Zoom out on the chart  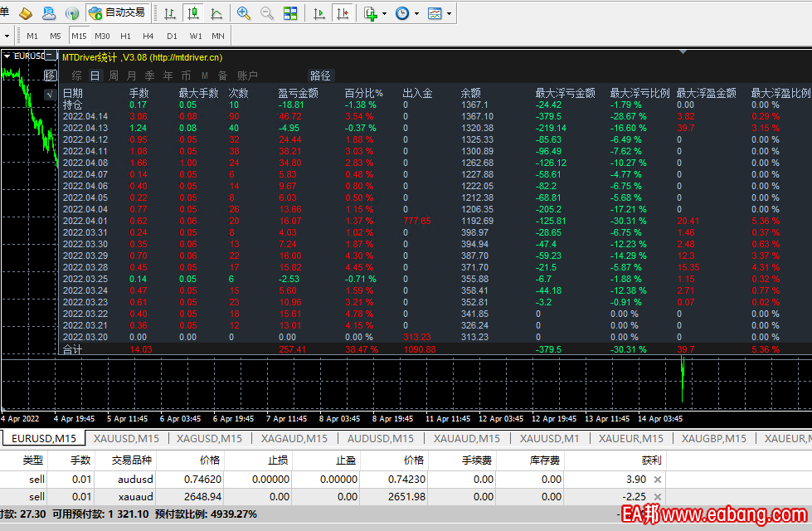[x=267, y=13]
